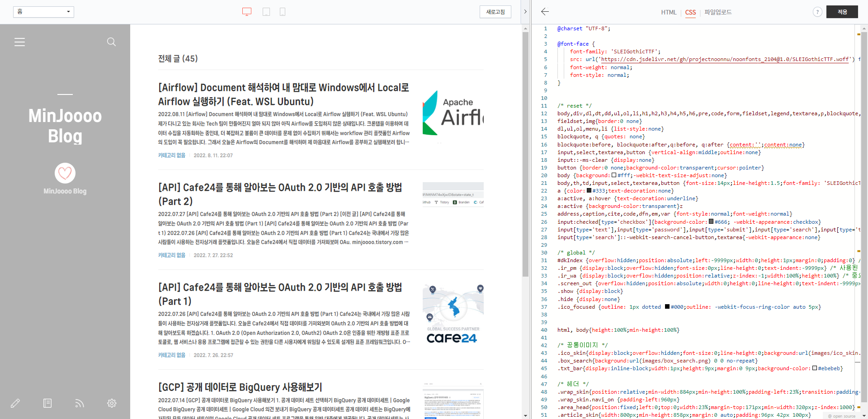Click the @charset "UTF-8" code line
Image resolution: width=868 pixels, height=419 pixels.
coord(584,28)
